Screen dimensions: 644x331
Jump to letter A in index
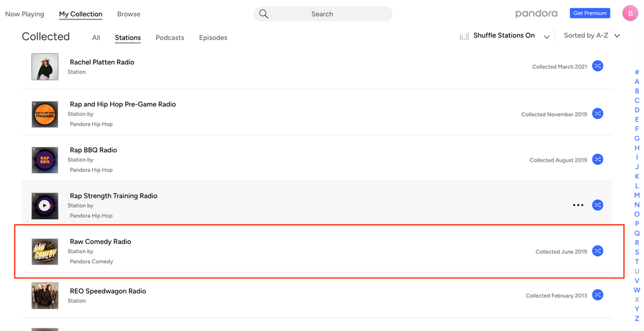pos(637,82)
